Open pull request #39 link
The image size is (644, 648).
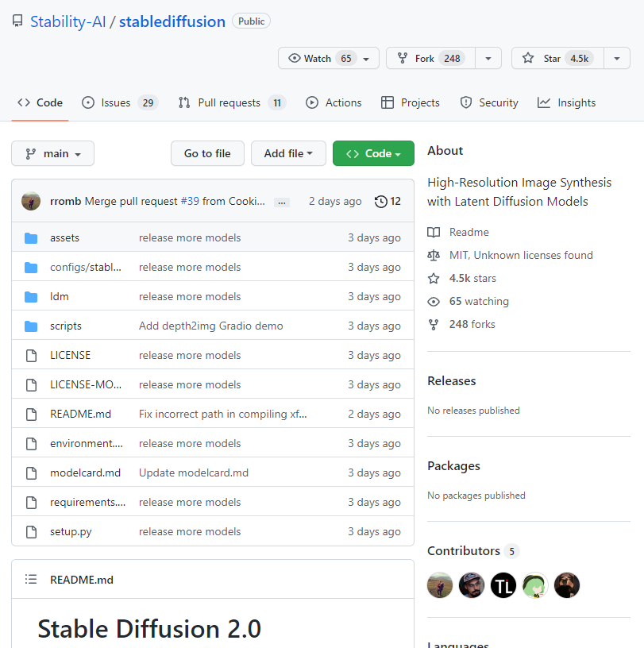pyautogui.click(x=189, y=201)
